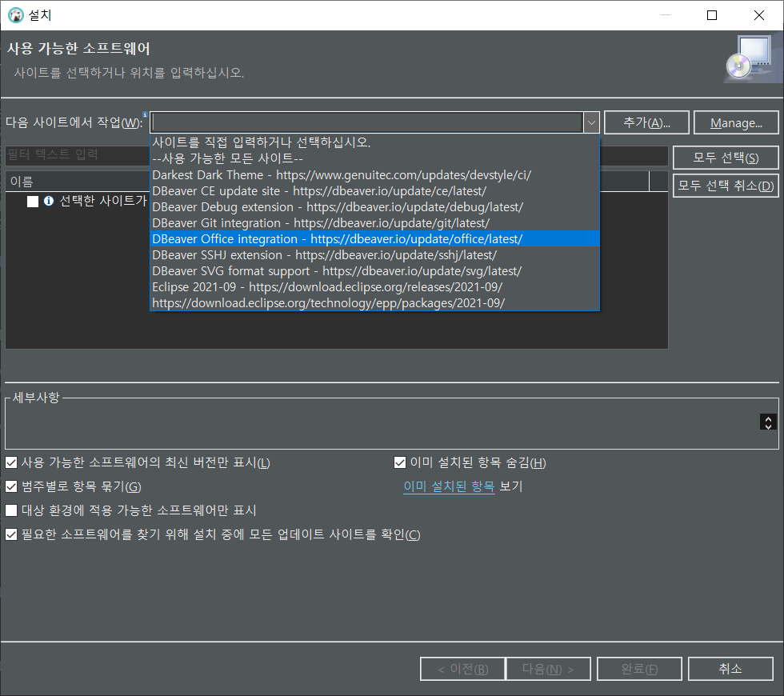Click the small info decorator next to the site label
This screenshot has height=696, width=784.
click(145, 114)
